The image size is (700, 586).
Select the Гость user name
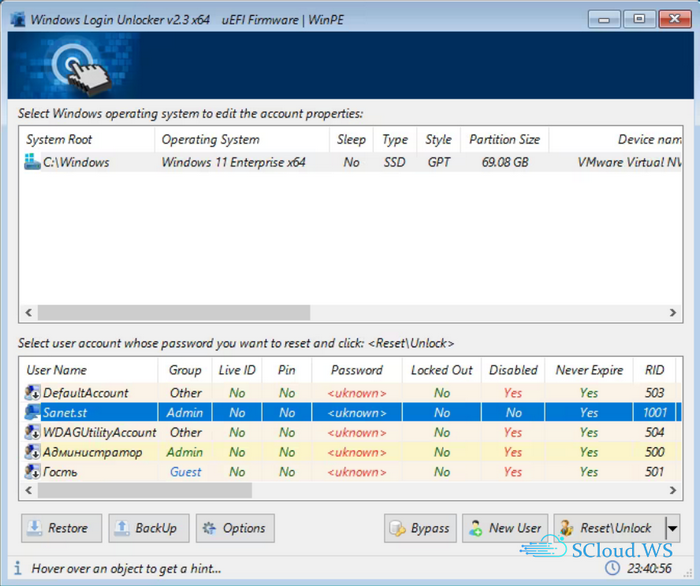point(60,472)
